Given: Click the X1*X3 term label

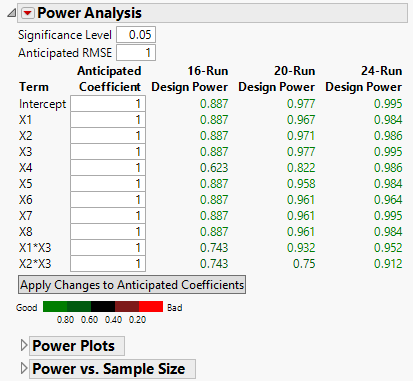Looking at the screenshot, I should [x=35, y=248].
